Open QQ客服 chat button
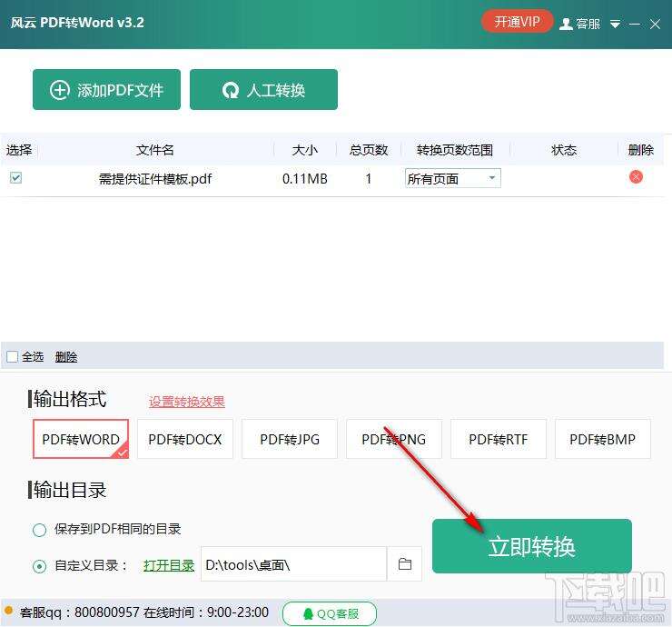Viewport: 672px width, 627px height. click(330, 613)
